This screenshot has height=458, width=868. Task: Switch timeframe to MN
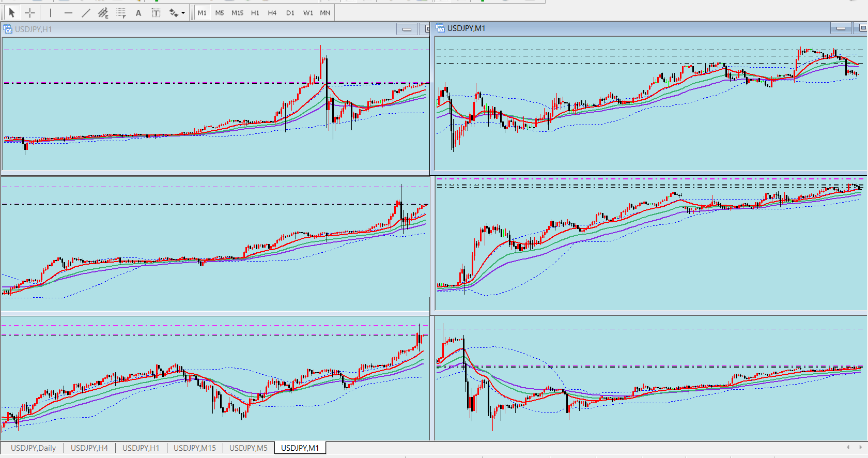[x=325, y=13]
